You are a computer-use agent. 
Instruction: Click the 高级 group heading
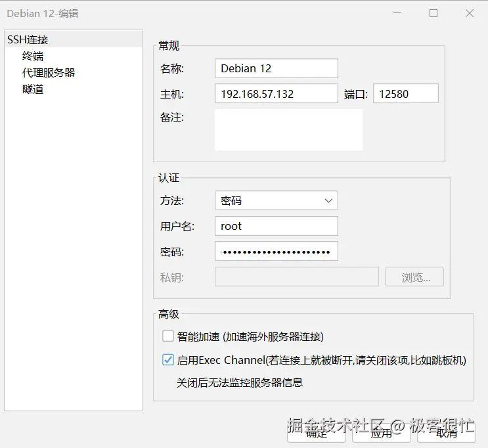(x=169, y=314)
